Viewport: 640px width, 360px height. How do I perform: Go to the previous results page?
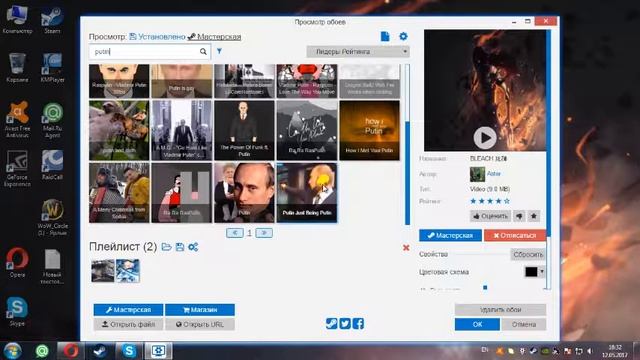235,233
